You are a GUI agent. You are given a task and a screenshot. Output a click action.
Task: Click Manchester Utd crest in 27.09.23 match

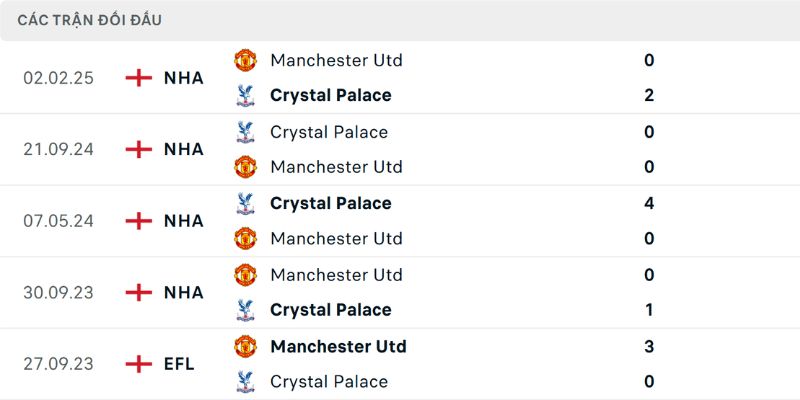coord(245,346)
